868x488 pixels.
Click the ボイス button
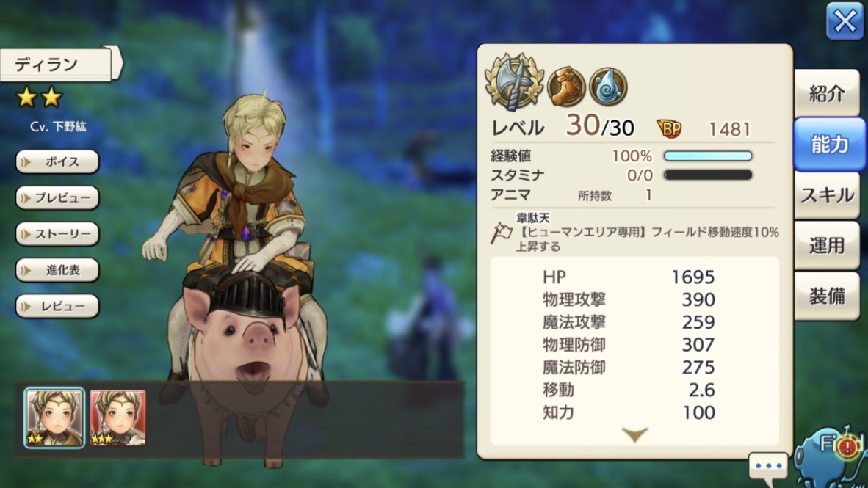coord(57,161)
